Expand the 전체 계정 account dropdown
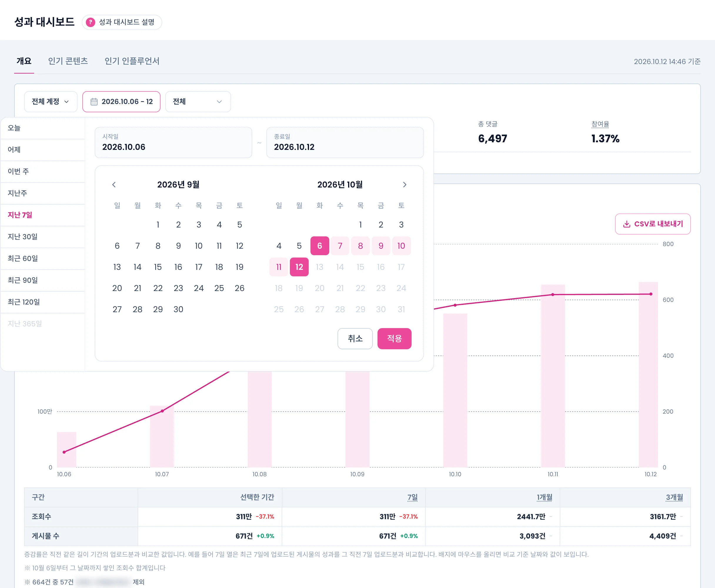The image size is (715, 588). pos(51,102)
